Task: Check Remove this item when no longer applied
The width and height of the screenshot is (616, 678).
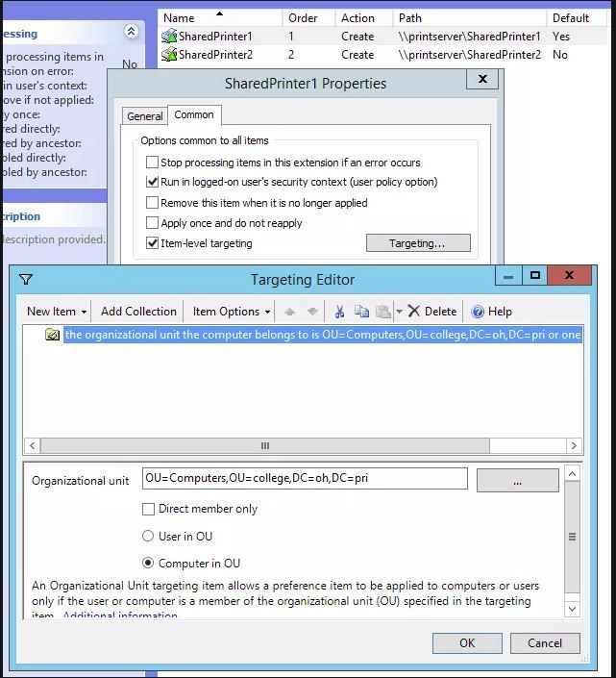Action: (x=152, y=202)
